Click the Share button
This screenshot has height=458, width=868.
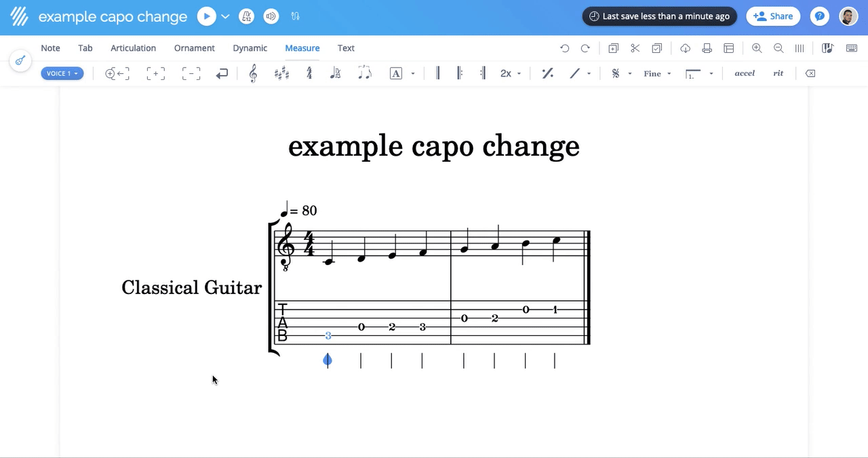point(773,16)
